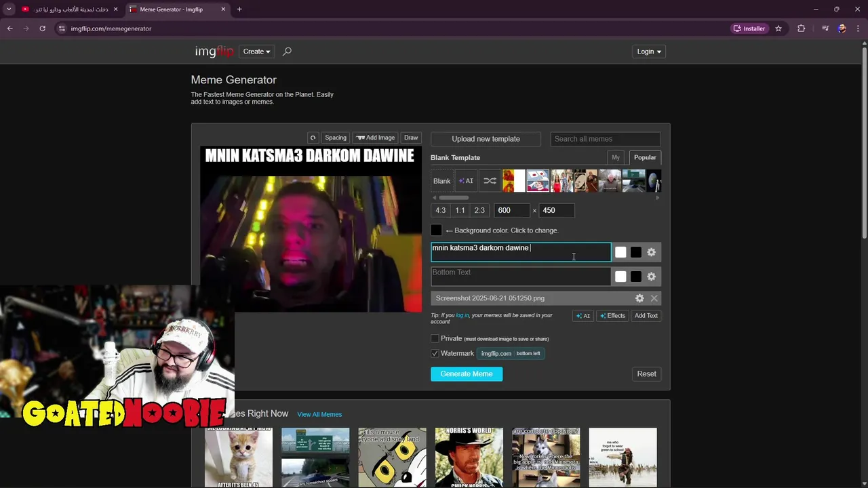Click the imgflip logo
The height and width of the screenshot is (488, 868).
[214, 52]
